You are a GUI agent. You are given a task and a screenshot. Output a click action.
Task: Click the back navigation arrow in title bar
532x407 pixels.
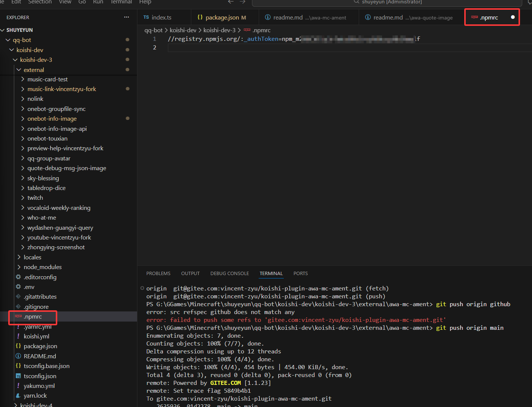click(x=231, y=2)
